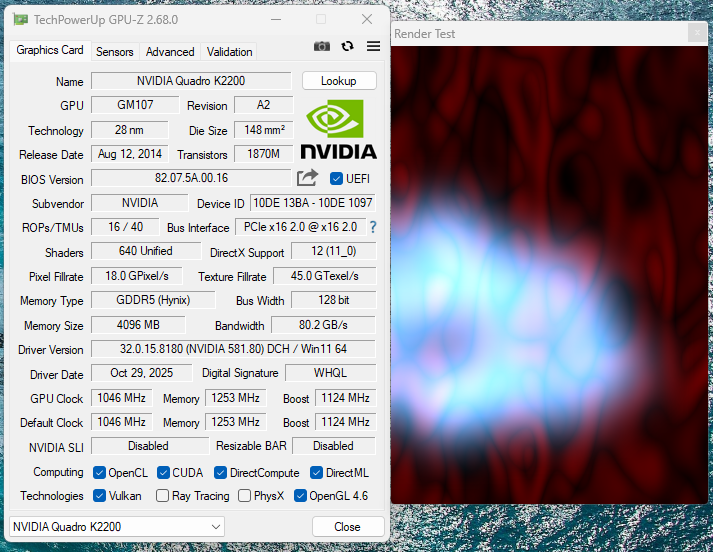Toggle the DirectML checkbox
This screenshot has height=552, width=713.
click(x=316, y=473)
